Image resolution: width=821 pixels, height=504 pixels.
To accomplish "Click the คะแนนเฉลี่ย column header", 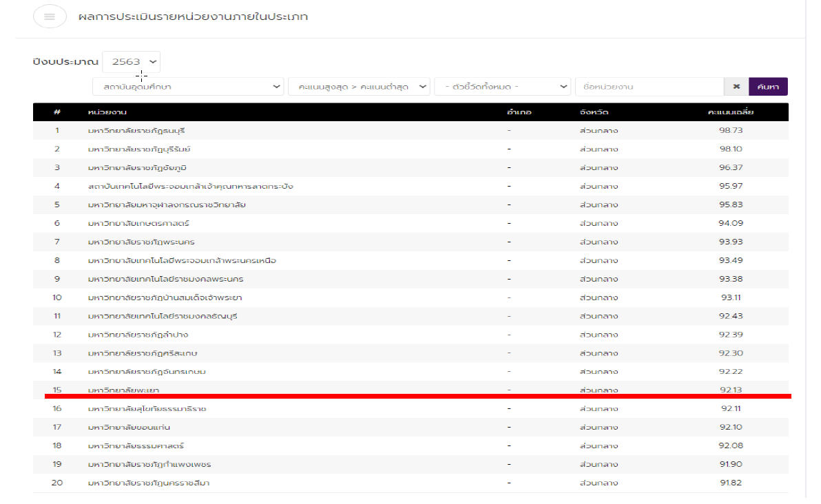I will (731, 112).
